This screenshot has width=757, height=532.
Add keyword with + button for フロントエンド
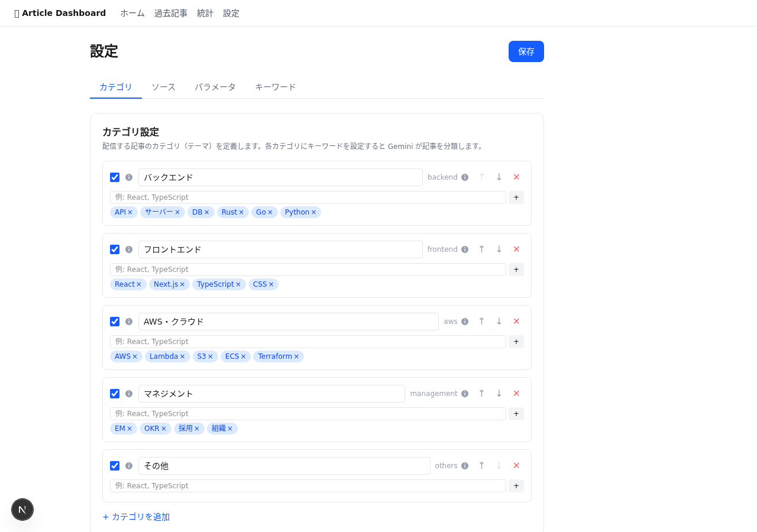(x=516, y=270)
